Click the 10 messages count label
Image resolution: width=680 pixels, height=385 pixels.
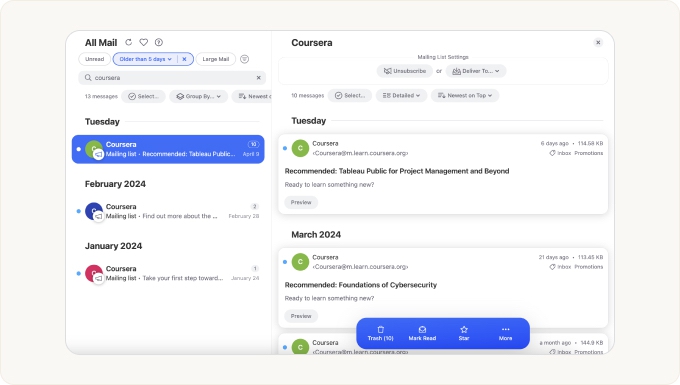[307, 95]
